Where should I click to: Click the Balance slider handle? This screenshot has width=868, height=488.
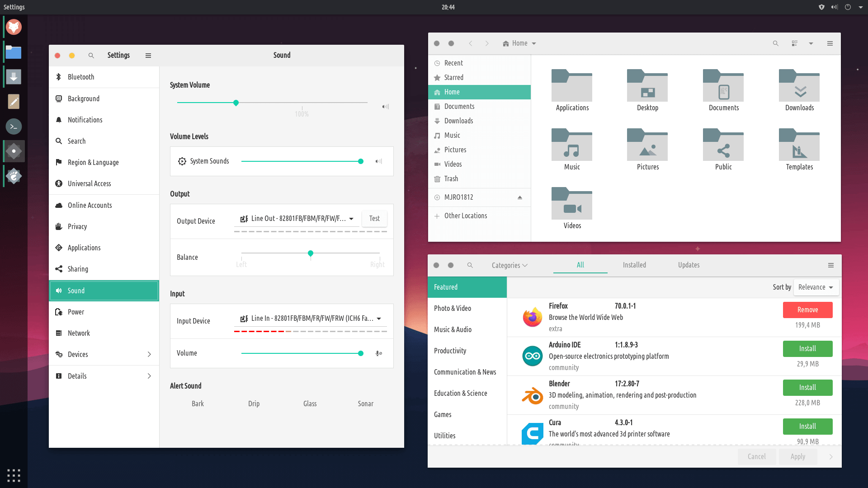click(x=311, y=253)
